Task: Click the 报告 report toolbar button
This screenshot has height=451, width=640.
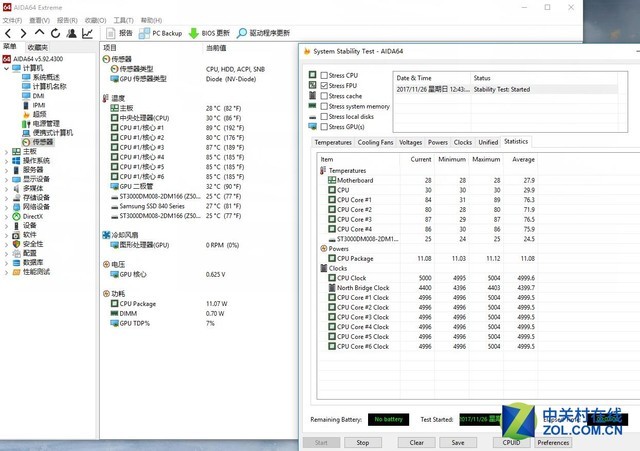Action: click(119, 33)
